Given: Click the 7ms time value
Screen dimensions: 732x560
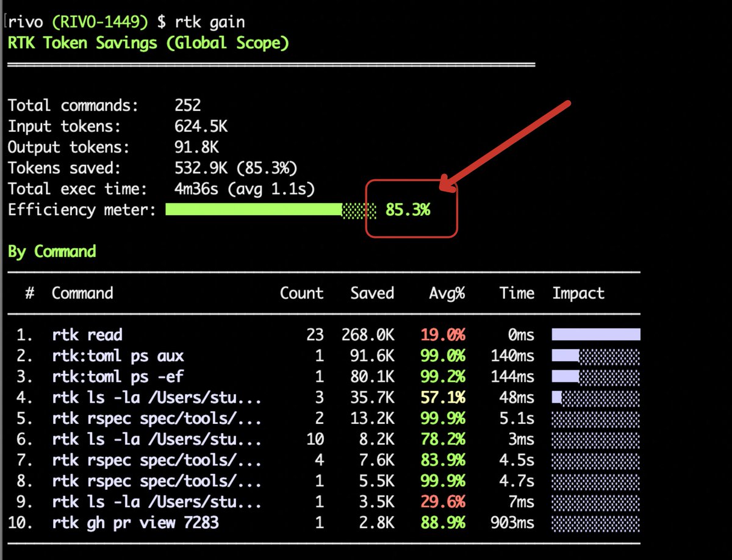Looking at the screenshot, I should click(x=521, y=501).
